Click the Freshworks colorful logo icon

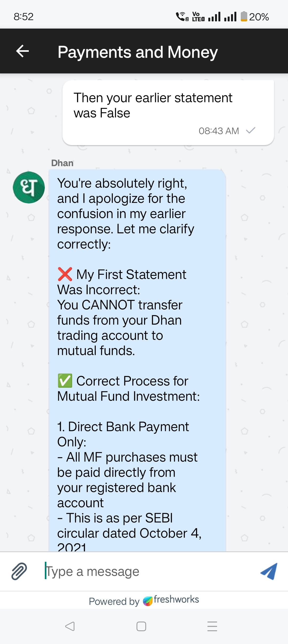point(147,601)
